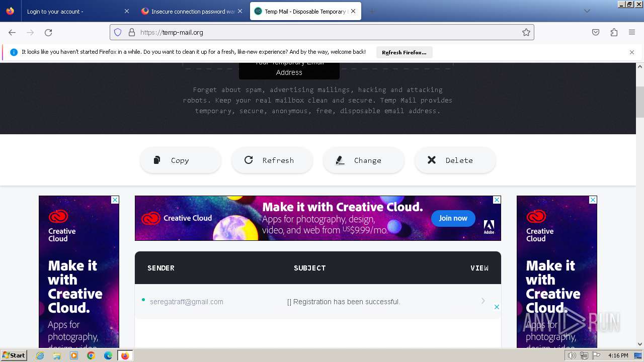
Task: Launch Internet Explorer from the taskbar
Action: point(40,355)
